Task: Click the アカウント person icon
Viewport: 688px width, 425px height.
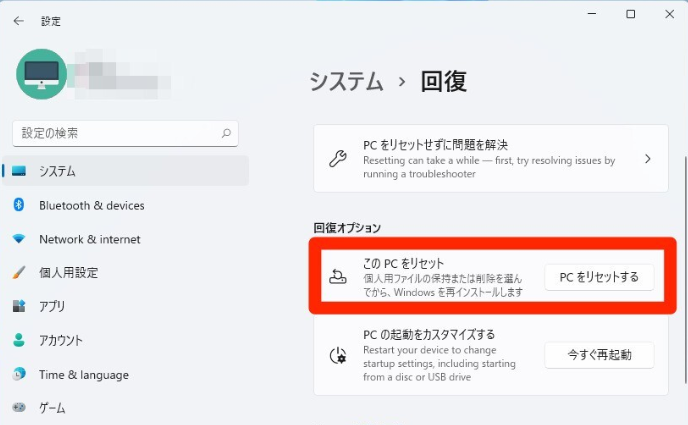Action: pos(19,340)
